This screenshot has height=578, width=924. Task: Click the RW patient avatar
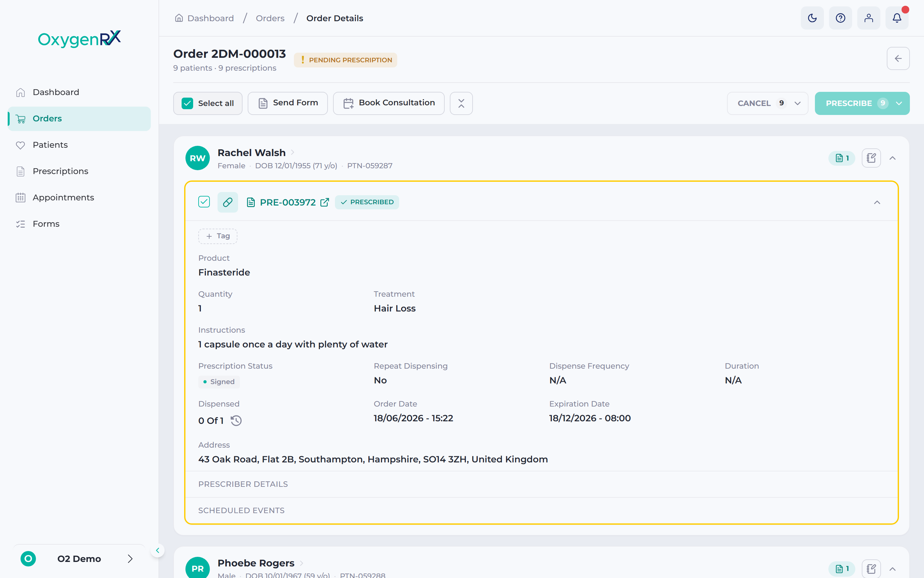197,158
